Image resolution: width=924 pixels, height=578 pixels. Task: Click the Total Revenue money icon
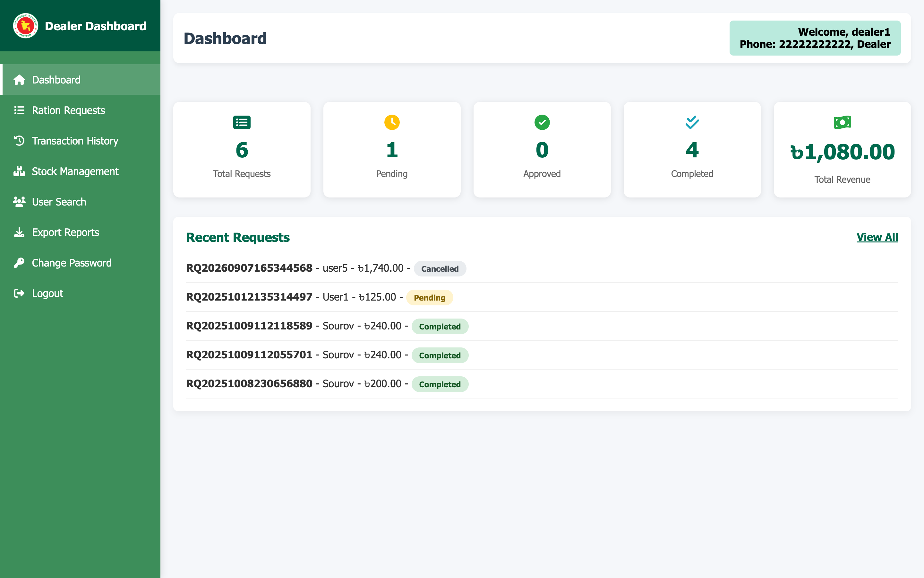(x=842, y=122)
